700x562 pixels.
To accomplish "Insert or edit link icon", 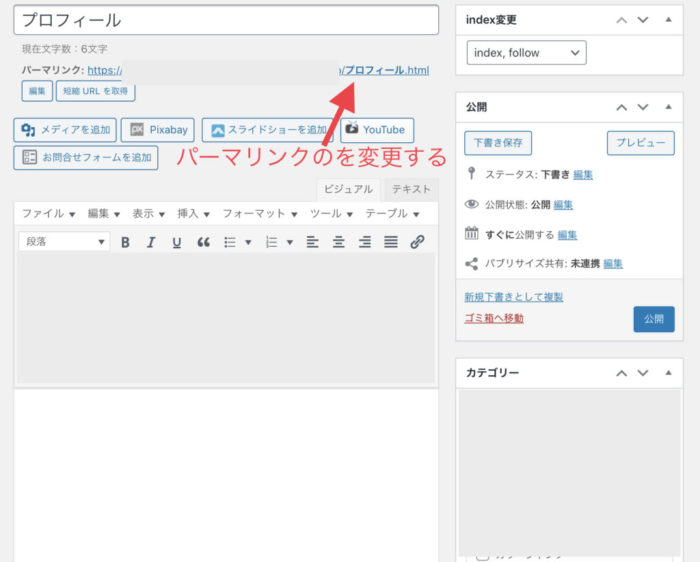I will tap(417, 242).
